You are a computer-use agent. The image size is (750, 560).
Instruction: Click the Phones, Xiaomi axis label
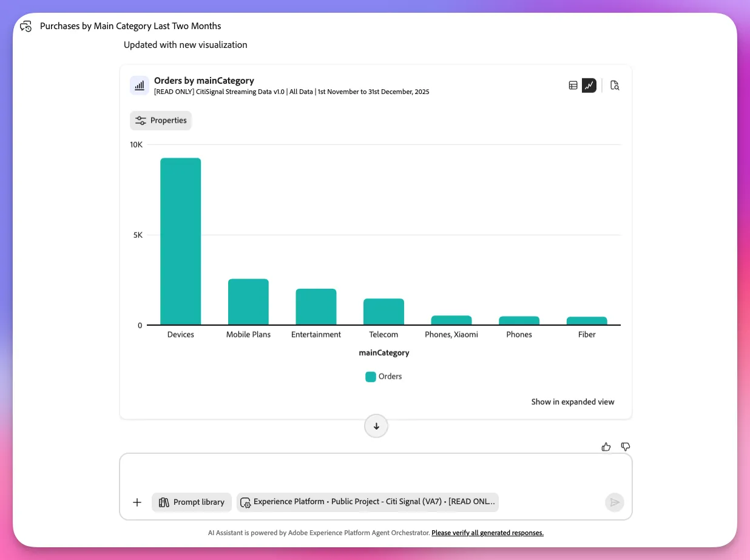(x=451, y=334)
